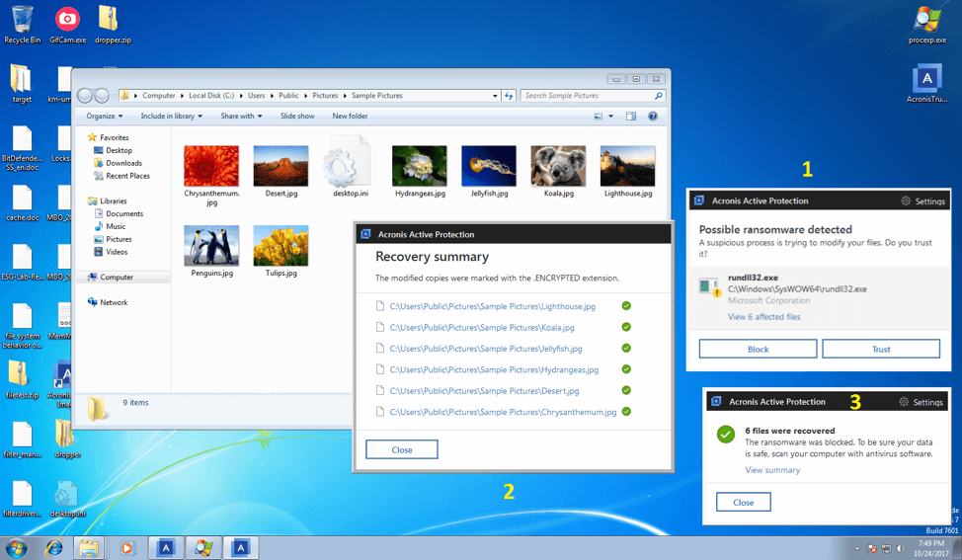This screenshot has height=560, width=962.
Task: Open Internet Explorer from the taskbar
Action: click(54, 548)
